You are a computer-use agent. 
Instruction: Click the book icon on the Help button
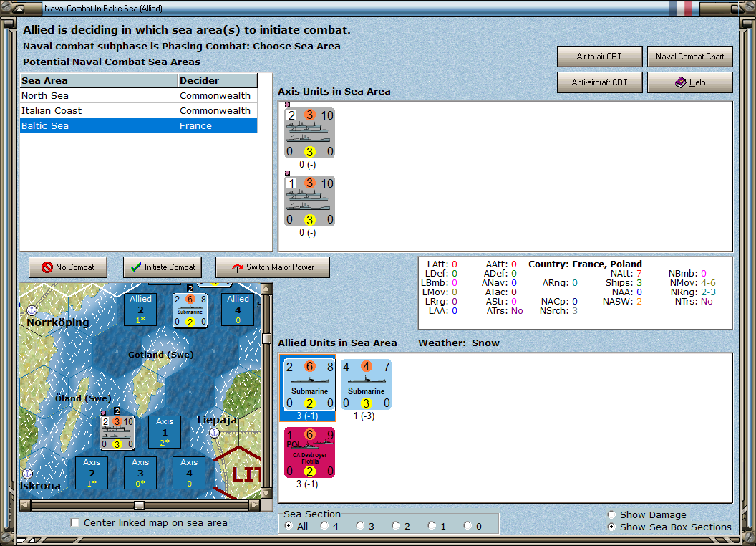coord(679,82)
